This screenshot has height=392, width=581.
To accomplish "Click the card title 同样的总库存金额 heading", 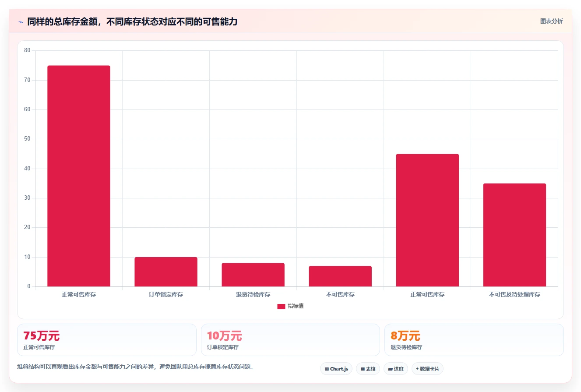I will [132, 21].
